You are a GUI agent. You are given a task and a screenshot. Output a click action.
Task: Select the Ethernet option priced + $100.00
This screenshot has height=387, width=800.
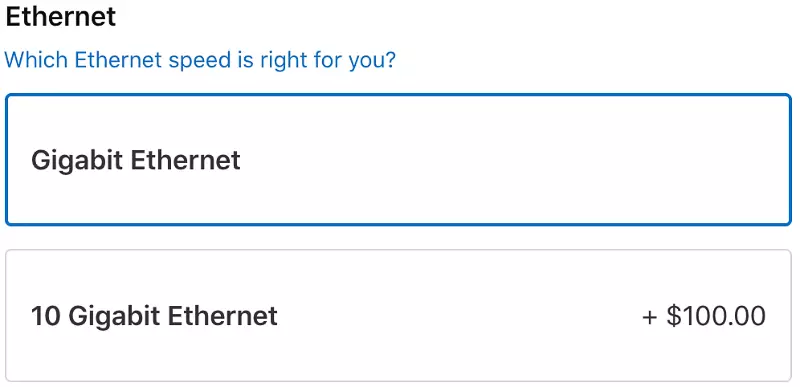(398, 315)
